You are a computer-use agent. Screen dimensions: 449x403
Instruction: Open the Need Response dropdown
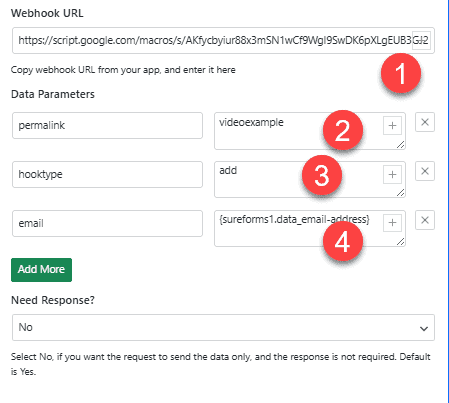pyautogui.click(x=223, y=327)
